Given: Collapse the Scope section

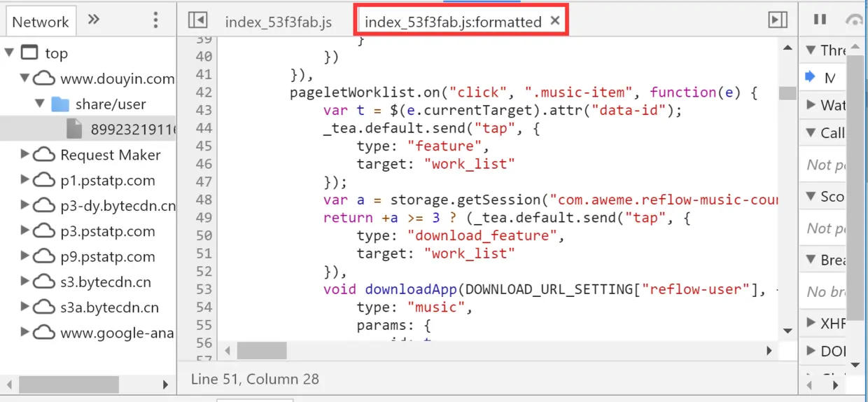Looking at the screenshot, I should click(811, 197).
